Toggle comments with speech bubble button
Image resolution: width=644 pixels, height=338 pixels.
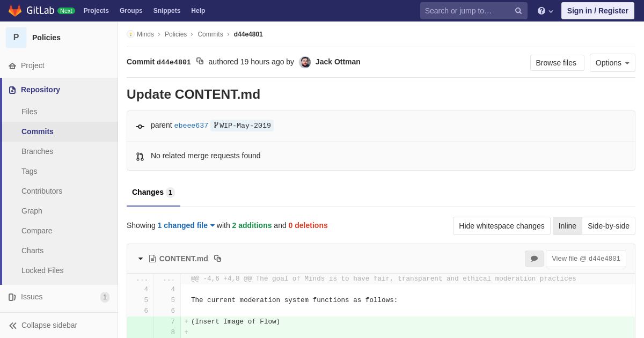pos(534,259)
